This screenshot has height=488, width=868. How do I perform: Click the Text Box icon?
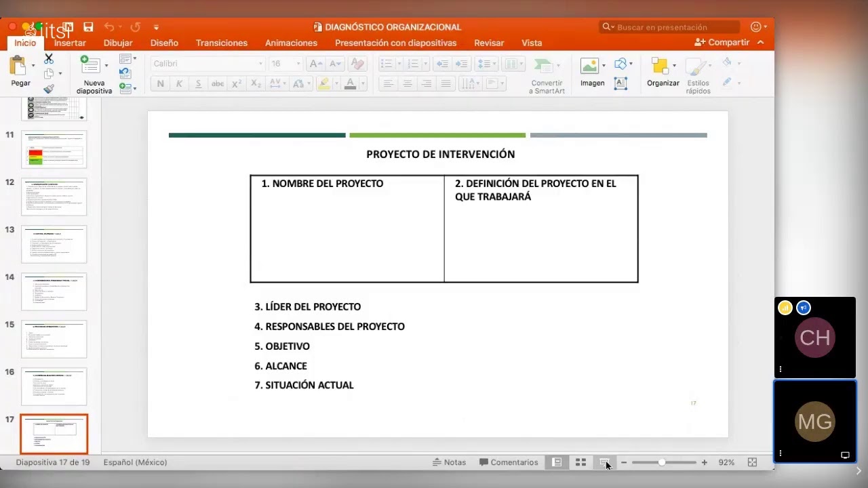point(620,83)
